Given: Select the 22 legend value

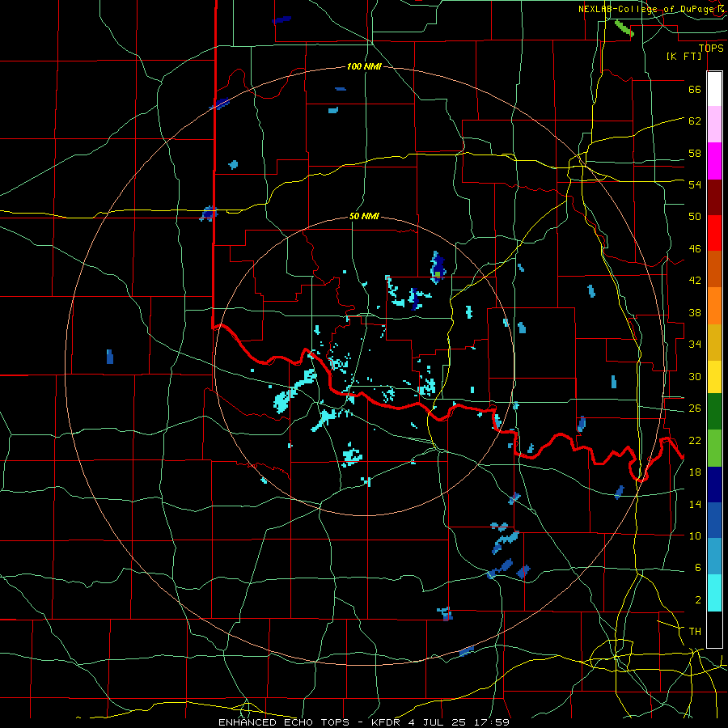Looking at the screenshot, I should point(695,440).
